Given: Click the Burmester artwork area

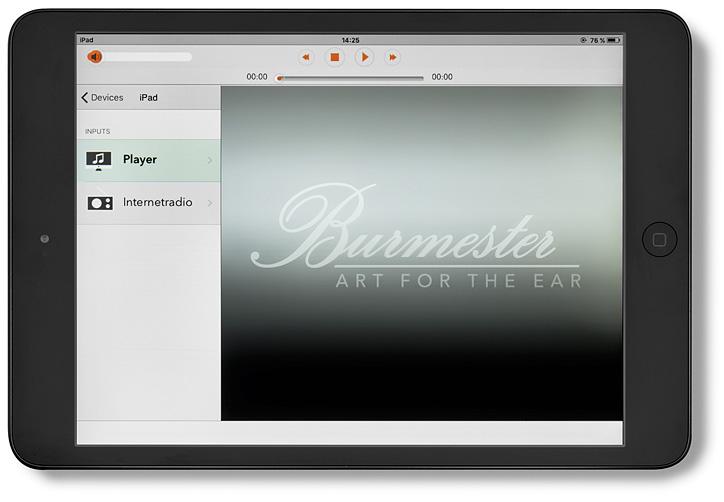Looking at the screenshot, I should 422,253.
